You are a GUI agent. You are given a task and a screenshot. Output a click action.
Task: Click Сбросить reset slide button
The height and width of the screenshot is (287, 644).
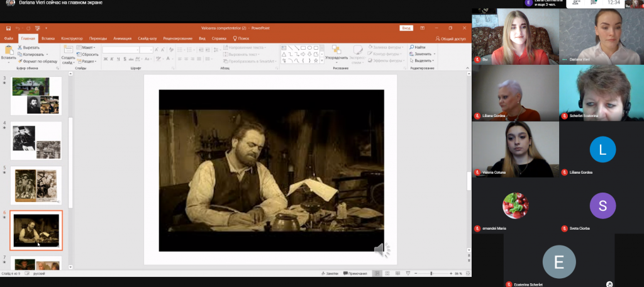tap(87, 54)
